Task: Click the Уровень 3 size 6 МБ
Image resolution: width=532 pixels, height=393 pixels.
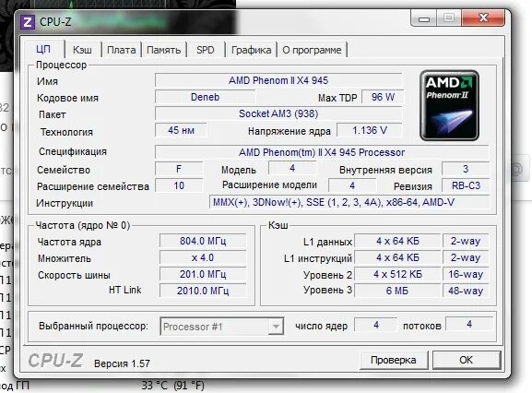Action: click(x=397, y=291)
